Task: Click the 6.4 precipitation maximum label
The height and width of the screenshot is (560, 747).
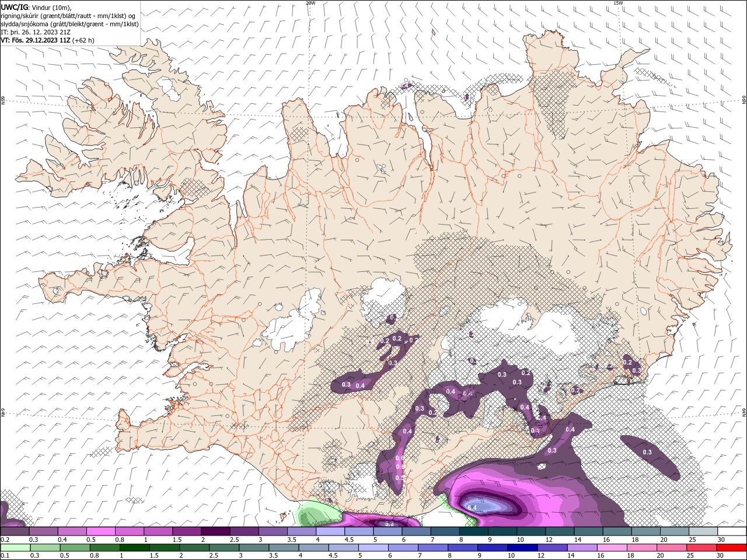Action: click(x=473, y=508)
